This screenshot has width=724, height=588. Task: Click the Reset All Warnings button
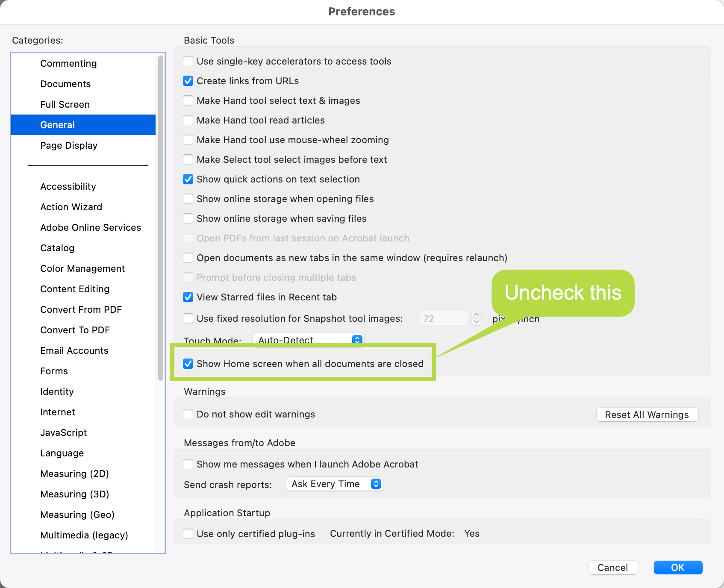tap(647, 414)
